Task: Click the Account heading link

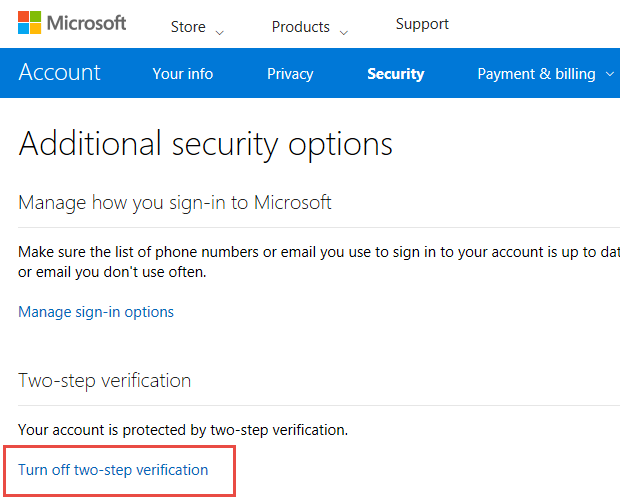Action: [59, 72]
